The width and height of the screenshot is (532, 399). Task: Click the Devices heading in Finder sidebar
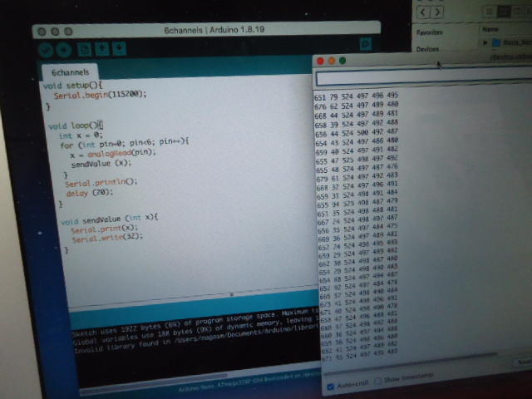pyautogui.click(x=427, y=49)
